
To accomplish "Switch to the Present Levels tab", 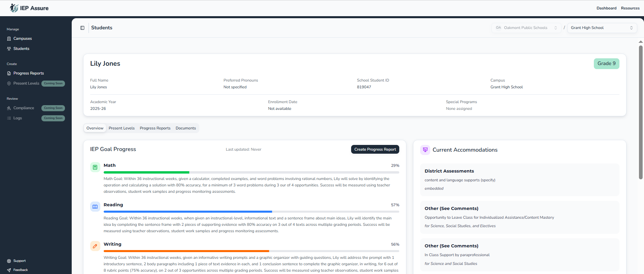I will click(122, 128).
